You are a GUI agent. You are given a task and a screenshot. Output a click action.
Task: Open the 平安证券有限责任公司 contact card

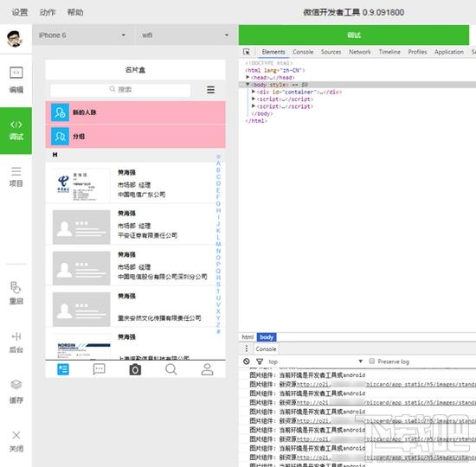click(x=135, y=224)
